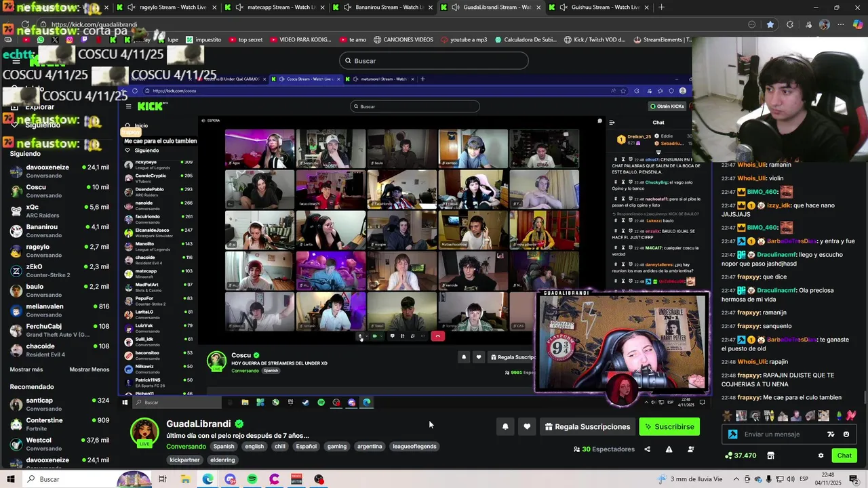Collapse followed list with Mostrar Menos
Image resolution: width=868 pixels, height=488 pixels.
pos(90,369)
